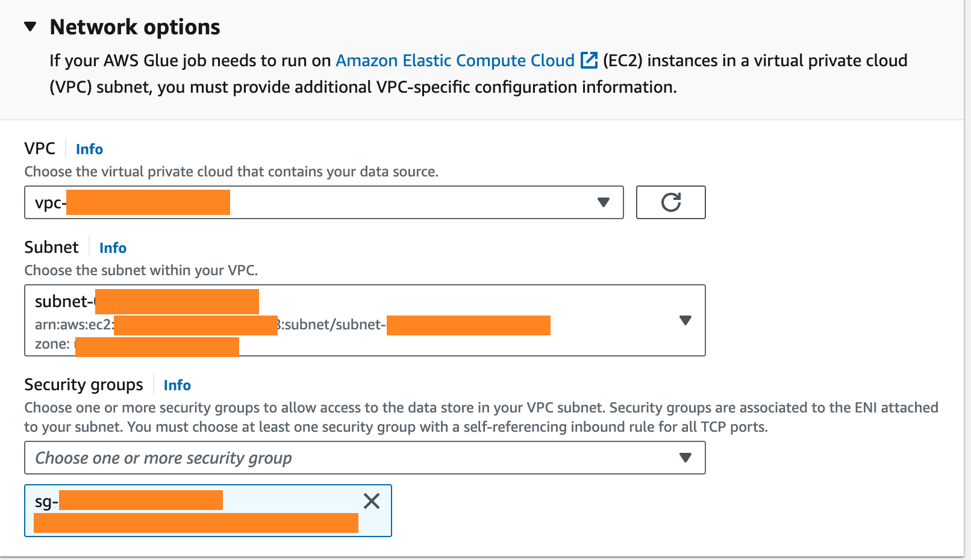
Task: Click the VPC field label
Action: [x=40, y=149]
